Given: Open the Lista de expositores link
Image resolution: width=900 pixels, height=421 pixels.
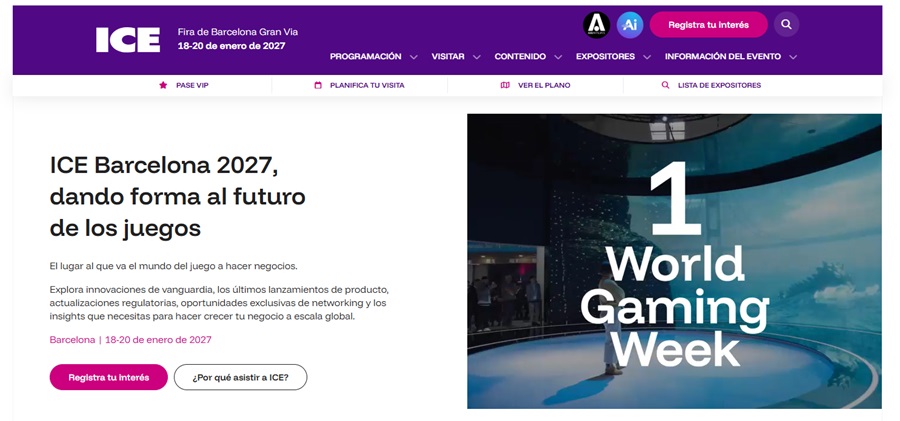Looking at the screenshot, I should [719, 85].
